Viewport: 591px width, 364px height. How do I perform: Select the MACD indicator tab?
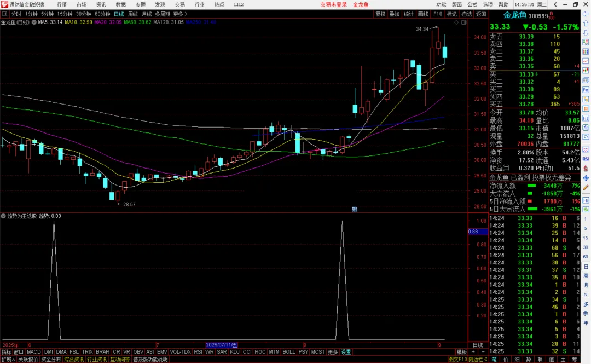coord(33,352)
